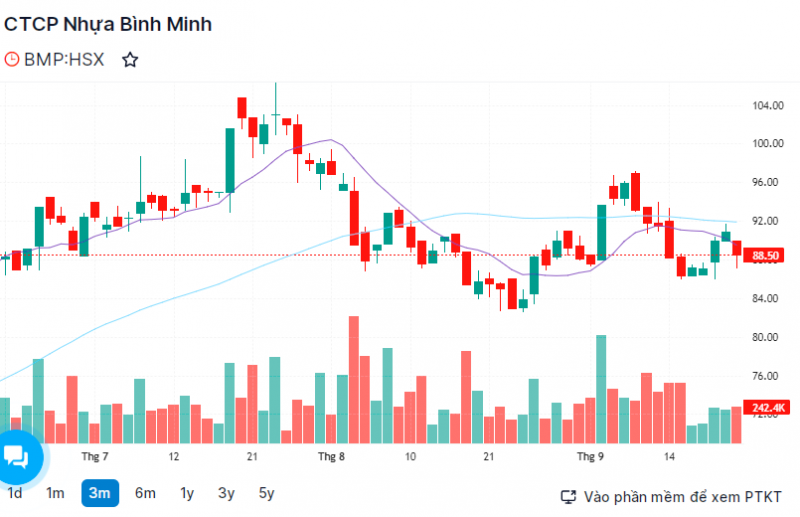Click the monitor icon beside the PTKT text
The height and width of the screenshot is (517, 800).
point(568,496)
